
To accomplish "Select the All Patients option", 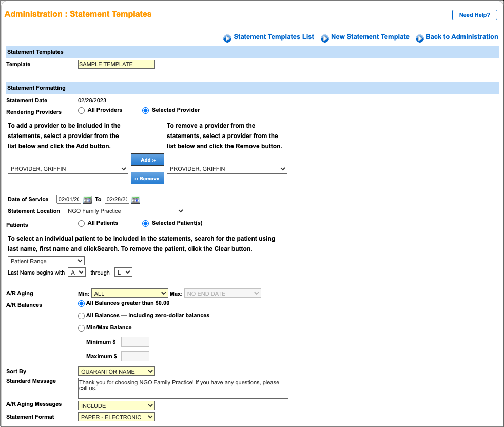I will [x=81, y=223].
